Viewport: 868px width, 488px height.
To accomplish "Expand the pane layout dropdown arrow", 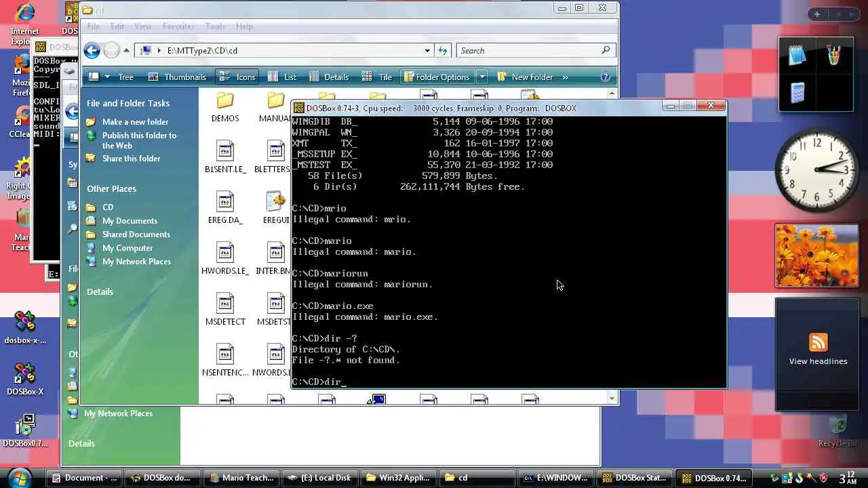I will 107,77.
